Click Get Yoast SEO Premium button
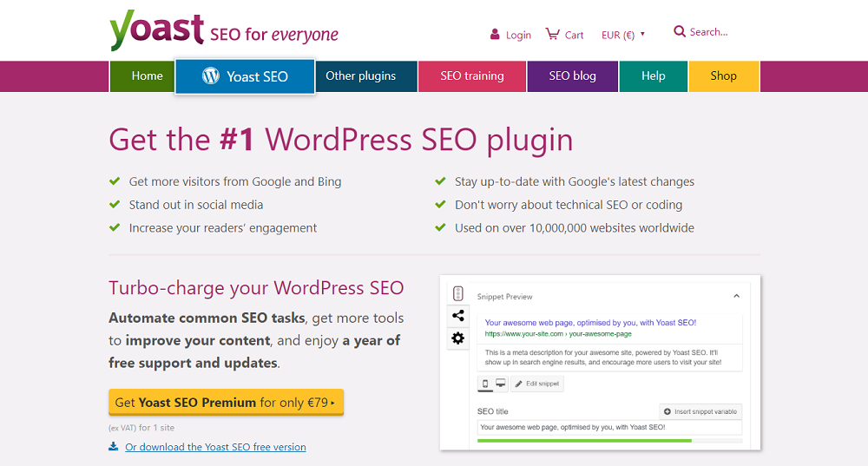868x466 pixels. (226, 403)
